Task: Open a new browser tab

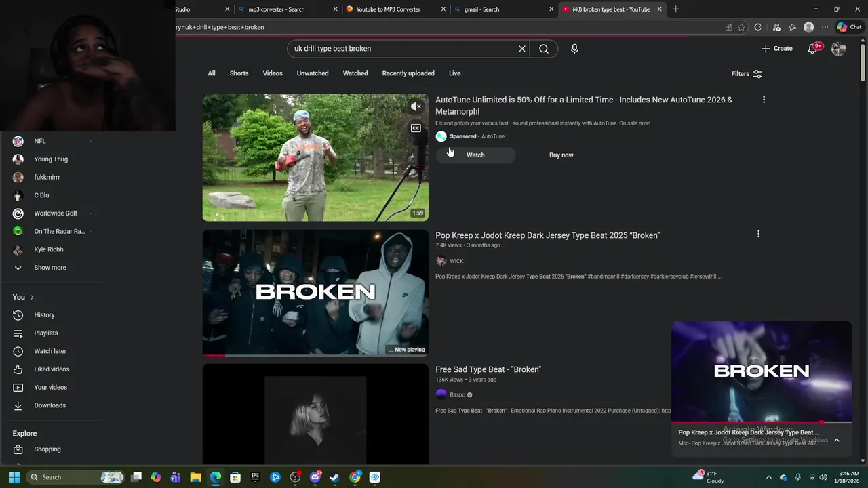Action: [x=675, y=9]
